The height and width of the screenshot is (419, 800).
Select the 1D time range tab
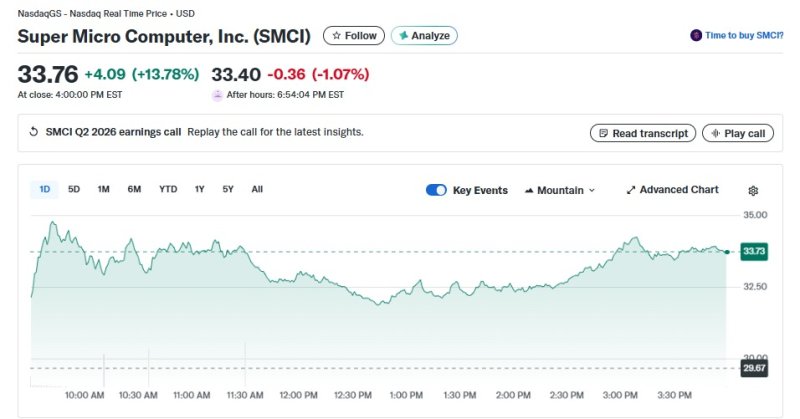click(x=45, y=189)
